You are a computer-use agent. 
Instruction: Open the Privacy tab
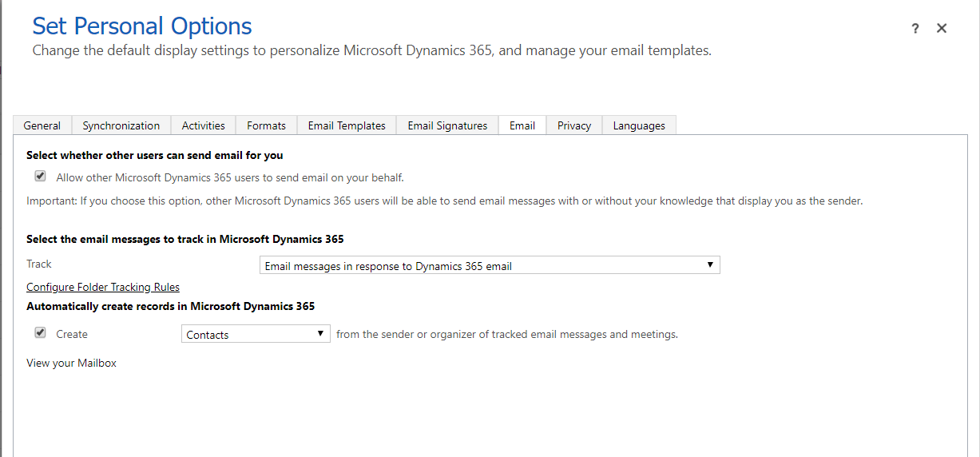574,125
